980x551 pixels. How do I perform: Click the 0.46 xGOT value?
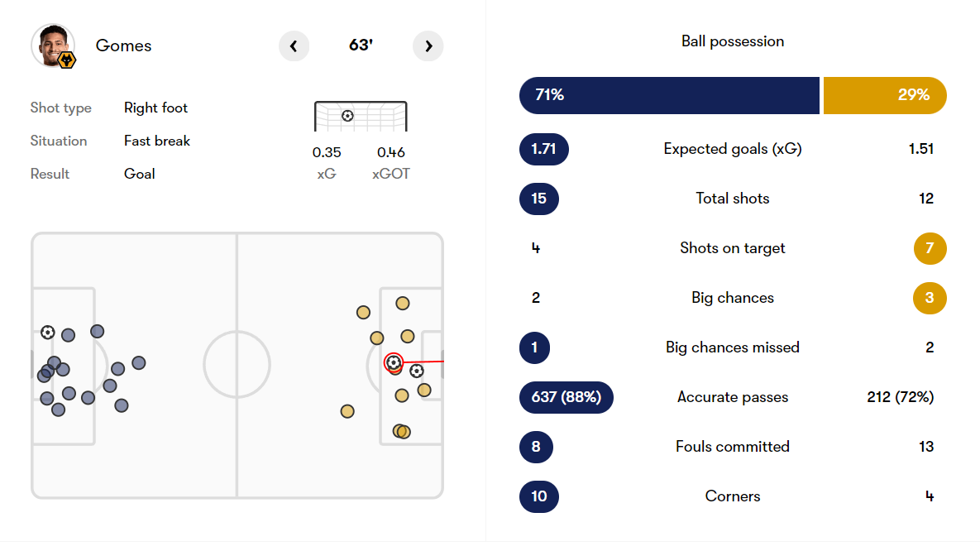coord(390,152)
